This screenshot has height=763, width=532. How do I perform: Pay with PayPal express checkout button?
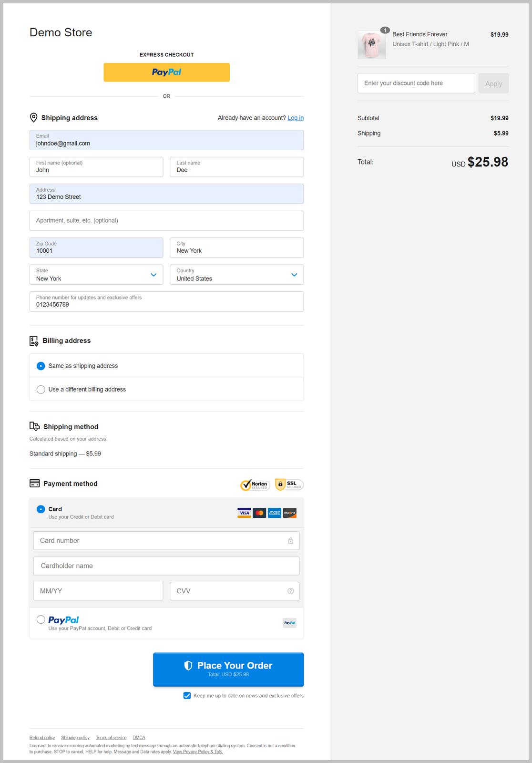point(166,72)
